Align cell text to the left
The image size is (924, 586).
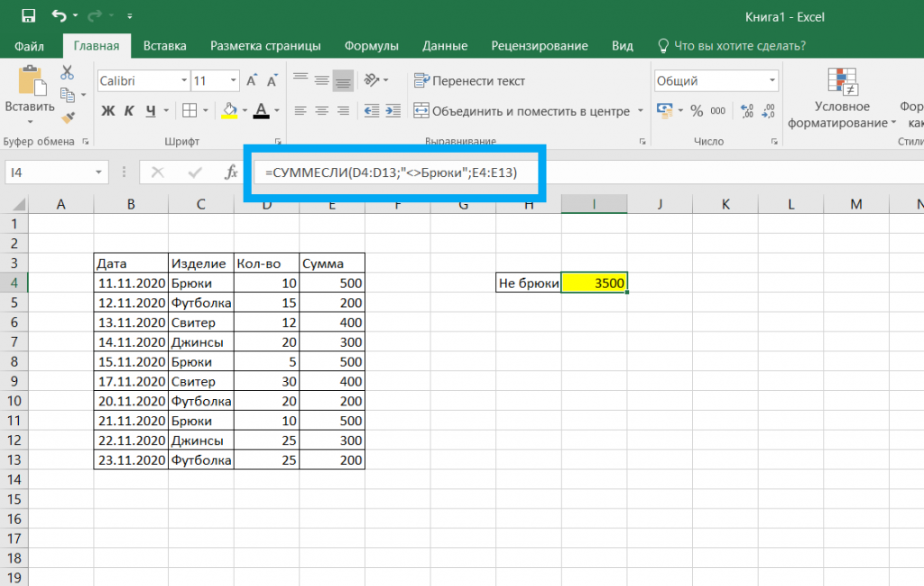(300, 111)
